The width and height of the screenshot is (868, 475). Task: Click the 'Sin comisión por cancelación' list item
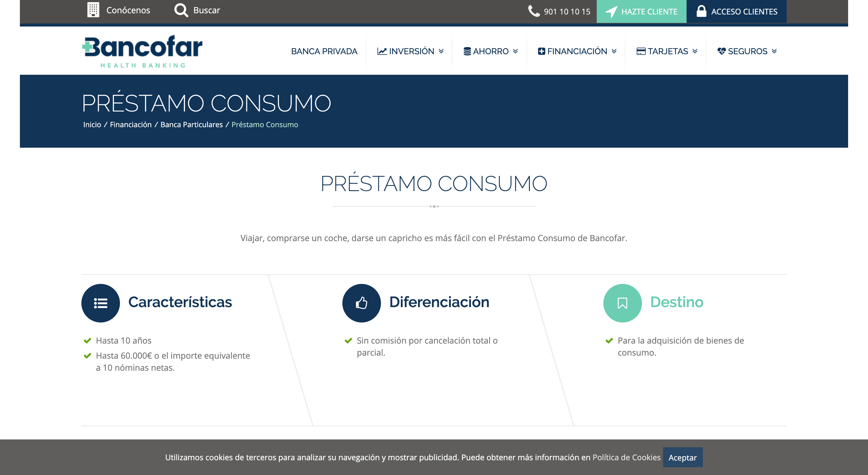427,347
